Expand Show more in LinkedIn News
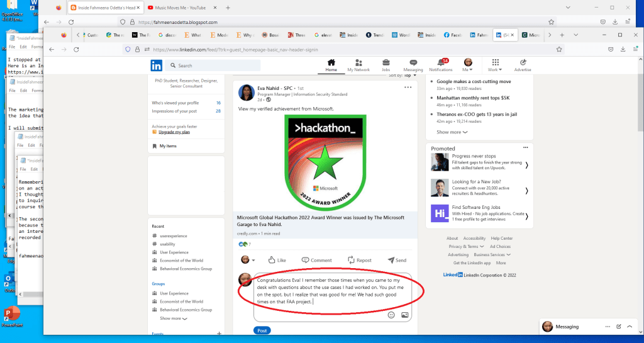This screenshot has width=644, height=343. [x=452, y=132]
